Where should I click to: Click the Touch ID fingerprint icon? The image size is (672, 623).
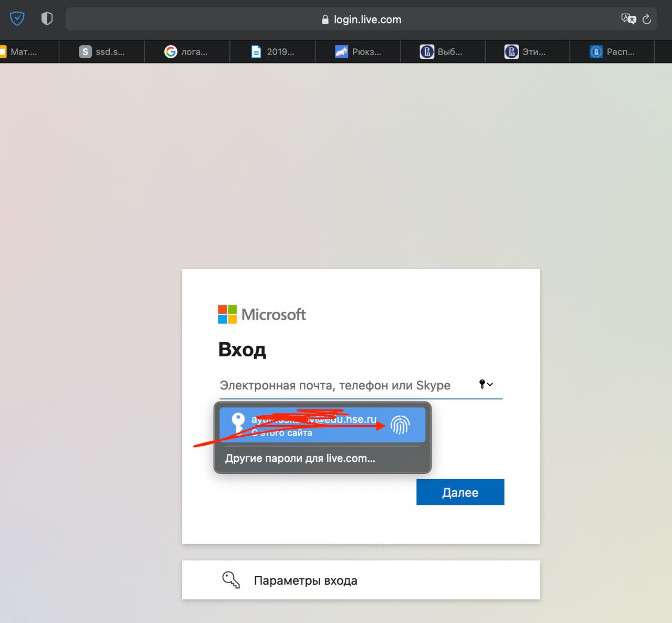coord(400,425)
